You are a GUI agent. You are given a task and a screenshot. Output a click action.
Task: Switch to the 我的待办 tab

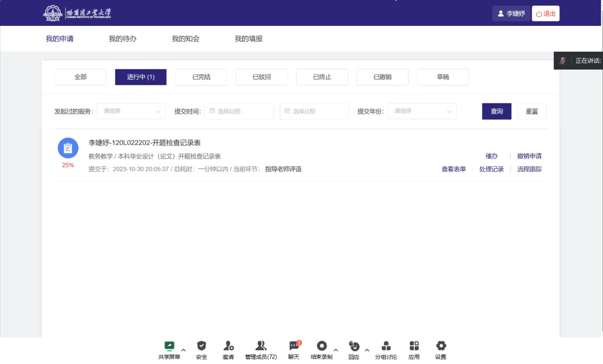point(123,39)
